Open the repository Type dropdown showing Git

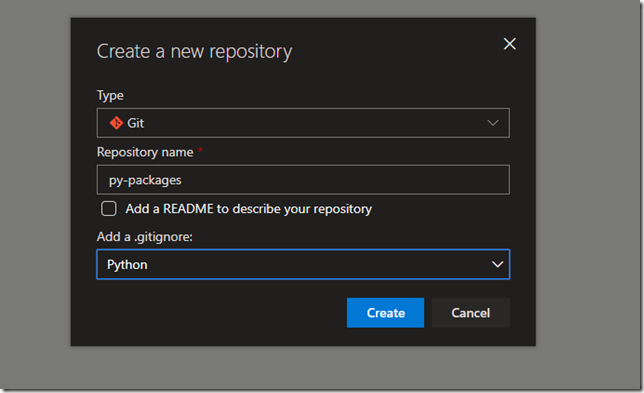coord(303,123)
